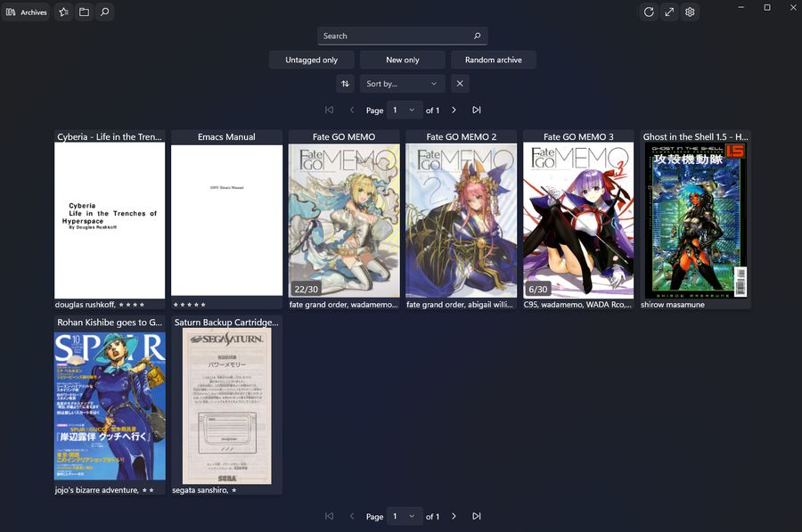Screen dimensions: 802x532
Task: Jump to last page in top pager
Action: click(477, 110)
